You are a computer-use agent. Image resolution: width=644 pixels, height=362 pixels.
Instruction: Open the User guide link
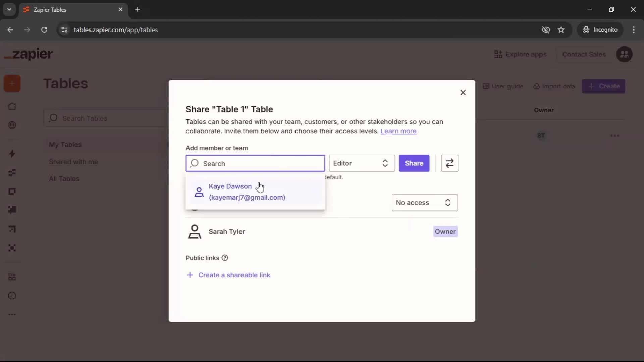coord(503,86)
